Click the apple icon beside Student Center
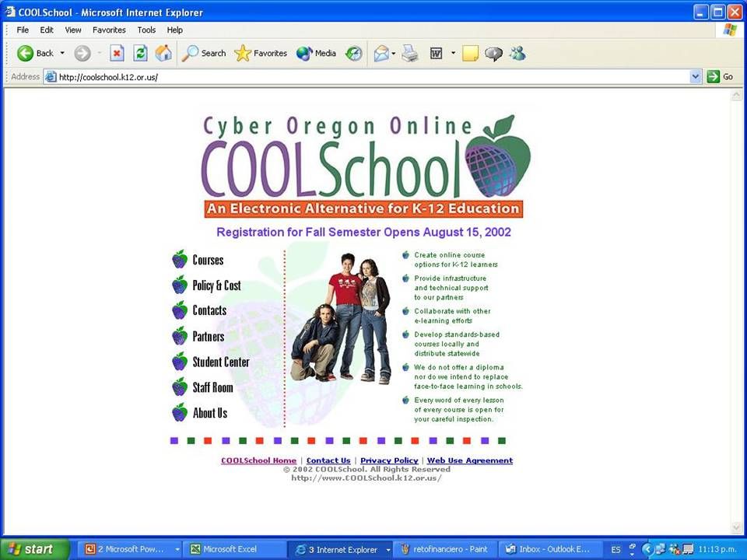747x560 pixels. tap(180, 362)
